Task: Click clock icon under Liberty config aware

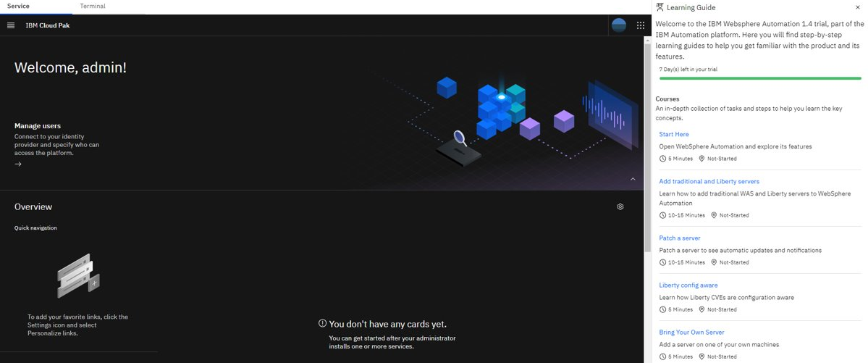Action: point(662,309)
